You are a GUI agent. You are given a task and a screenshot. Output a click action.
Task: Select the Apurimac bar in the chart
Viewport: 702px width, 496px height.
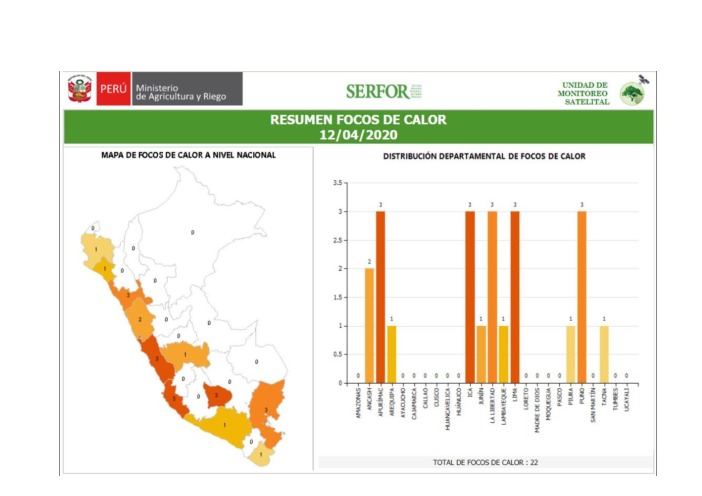click(380, 297)
